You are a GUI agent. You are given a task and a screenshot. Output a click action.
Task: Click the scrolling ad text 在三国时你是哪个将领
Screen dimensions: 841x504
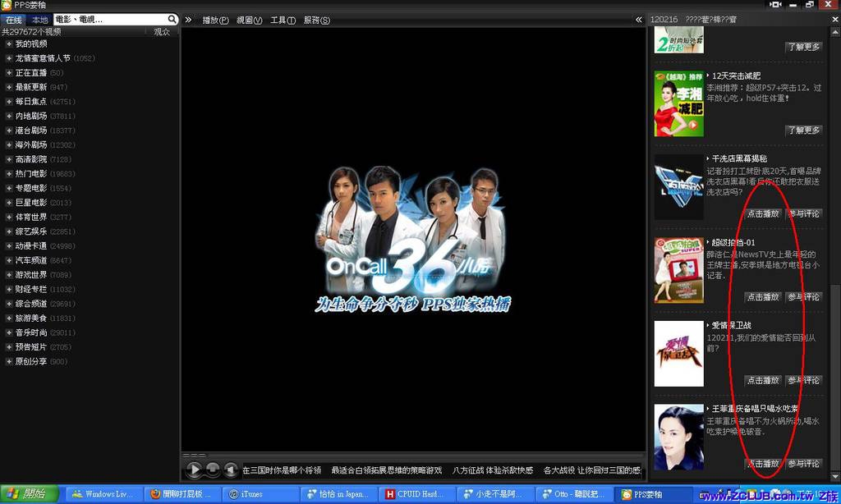(282, 470)
